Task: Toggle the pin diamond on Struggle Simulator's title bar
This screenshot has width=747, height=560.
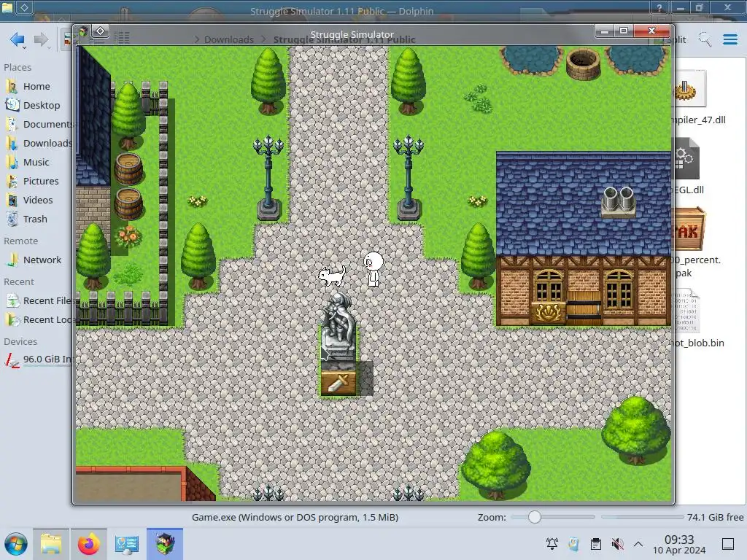Action: coord(100,31)
